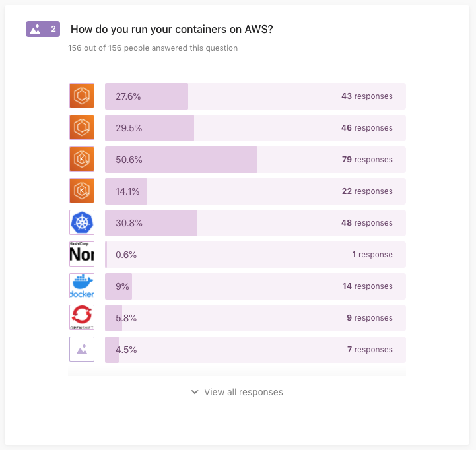This screenshot has width=476, height=450.
Task: Click the 9% Docker result bar
Action: click(x=255, y=286)
